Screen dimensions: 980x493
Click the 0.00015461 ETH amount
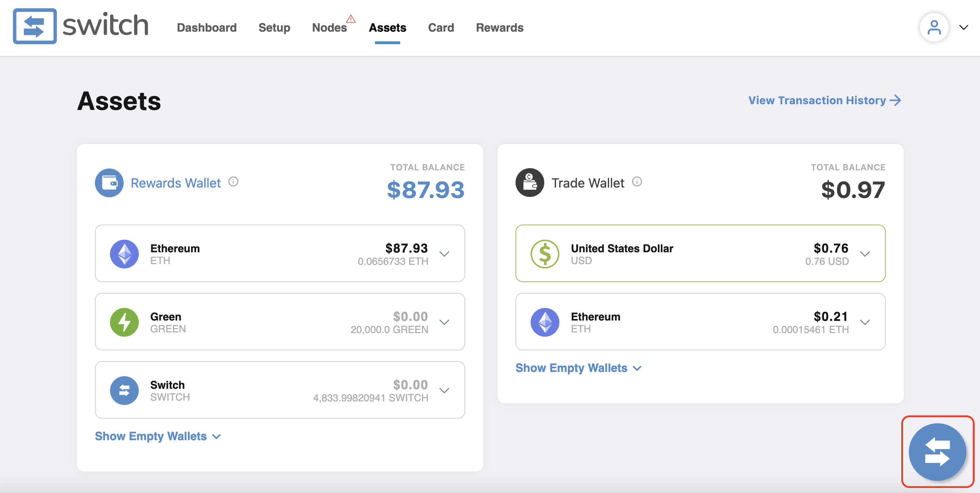coord(810,330)
